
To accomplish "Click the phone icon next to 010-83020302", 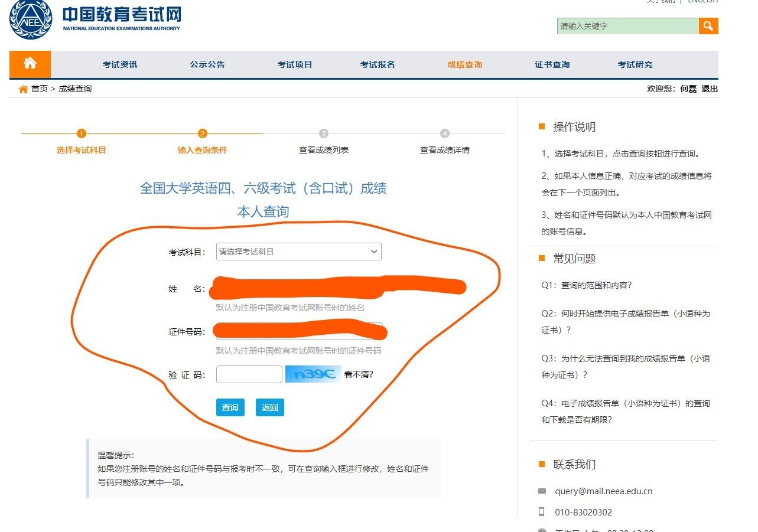I will click(541, 513).
